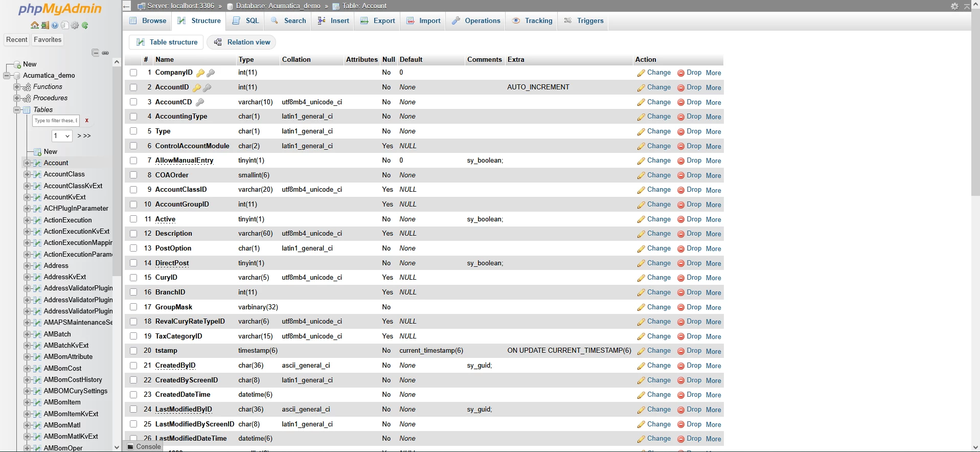Open phpMyAdmin documentation help icon
This screenshot has width=980, height=452.
tap(55, 25)
